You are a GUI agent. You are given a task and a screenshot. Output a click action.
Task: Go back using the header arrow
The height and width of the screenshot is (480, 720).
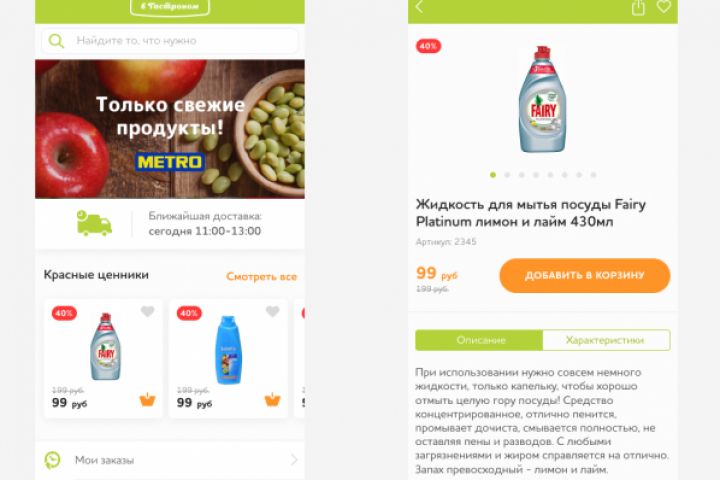pyautogui.click(x=419, y=6)
